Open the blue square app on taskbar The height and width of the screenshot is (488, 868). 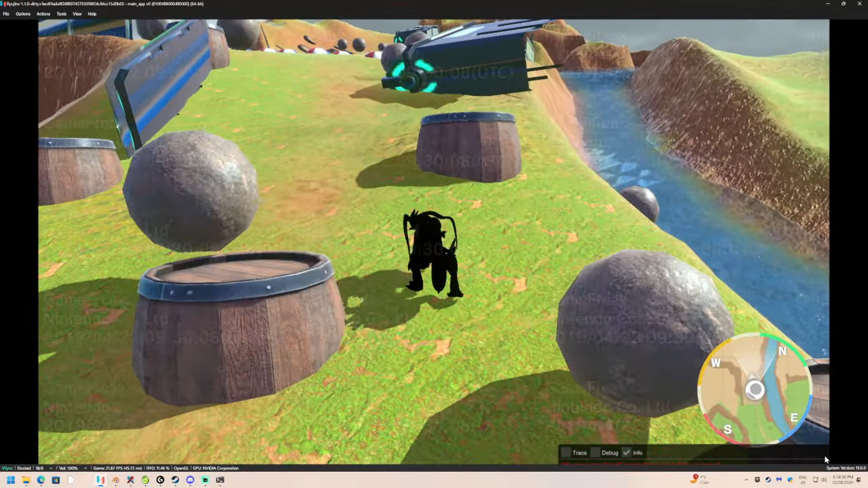[56, 480]
